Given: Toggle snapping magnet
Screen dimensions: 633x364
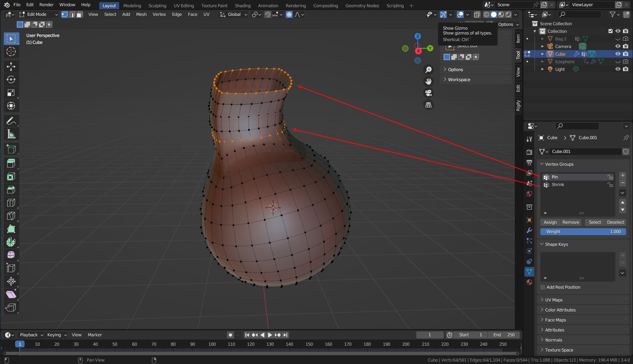Looking at the screenshot, I should point(267,15).
